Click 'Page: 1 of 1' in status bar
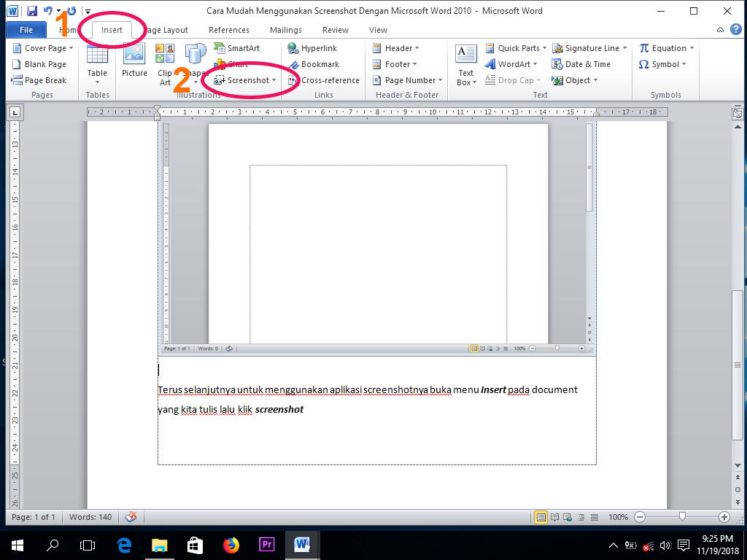This screenshot has width=747, height=560. pyautogui.click(x=34, y=517)
